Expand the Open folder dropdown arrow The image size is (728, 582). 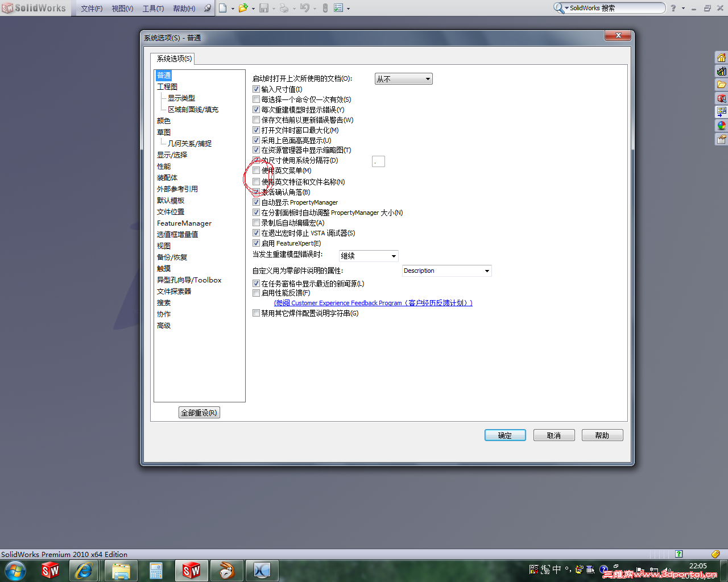tap(253, 9)
